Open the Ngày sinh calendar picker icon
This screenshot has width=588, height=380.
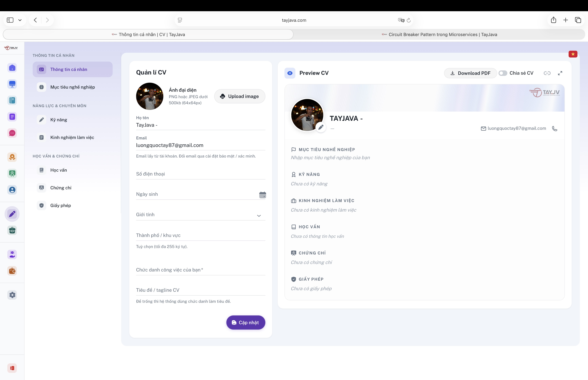263,195
